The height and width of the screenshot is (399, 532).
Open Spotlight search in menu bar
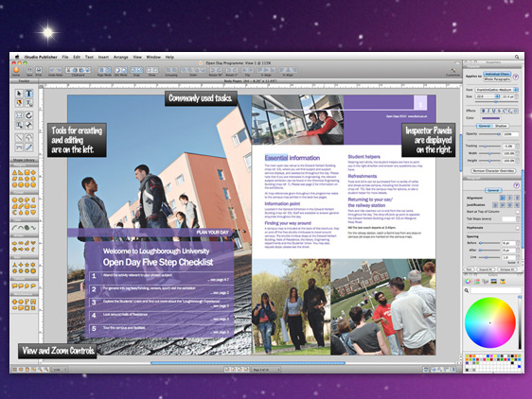(517, 57)
